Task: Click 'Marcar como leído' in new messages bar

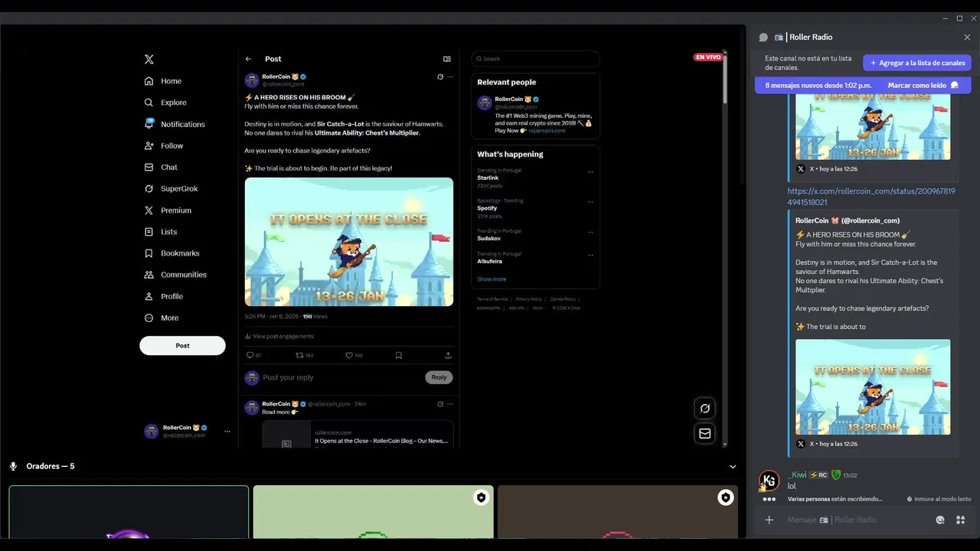Action: [x=923, y=85]
